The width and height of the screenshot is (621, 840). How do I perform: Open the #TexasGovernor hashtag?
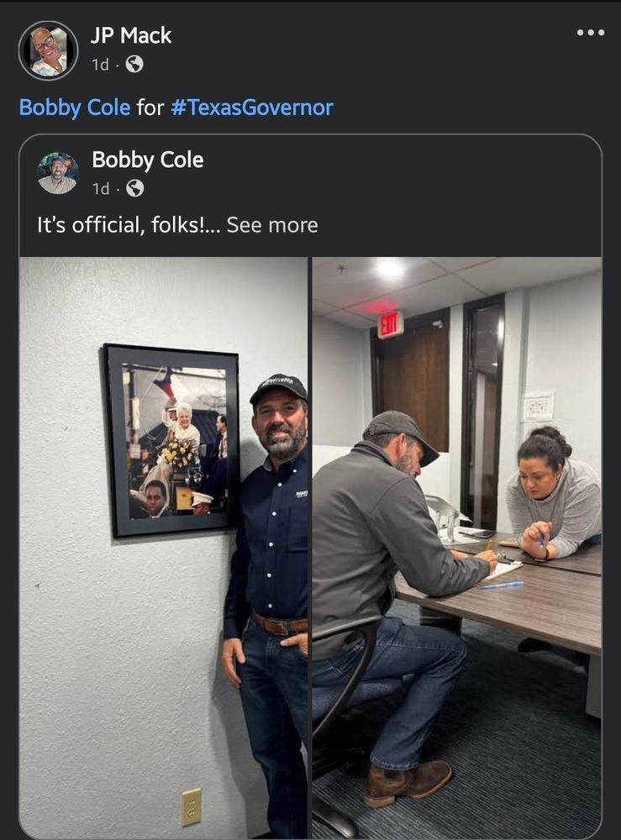coord(251,108)
